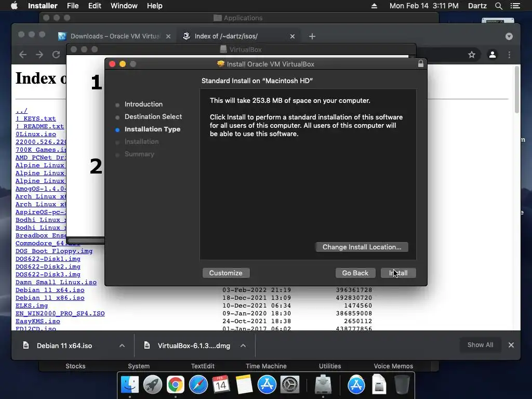Open the EN_WIN2000_PRO_SP4.ISO link

click(x=60, y=313)
